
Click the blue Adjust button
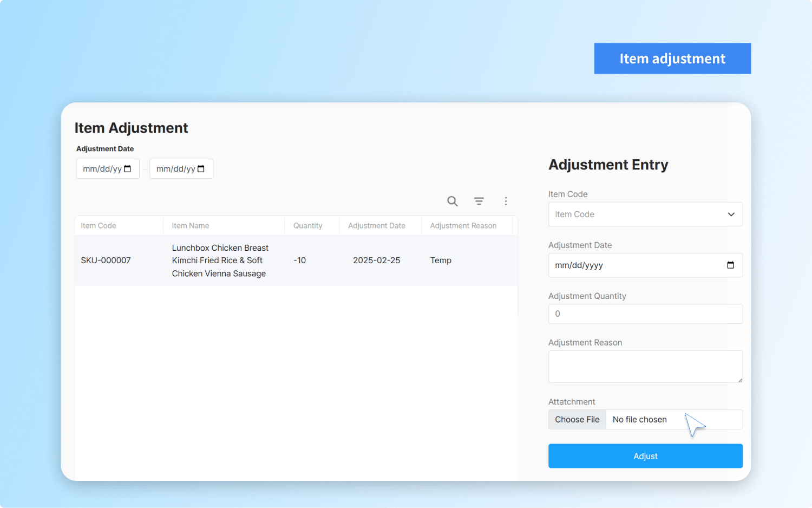[x=645, y=456]
